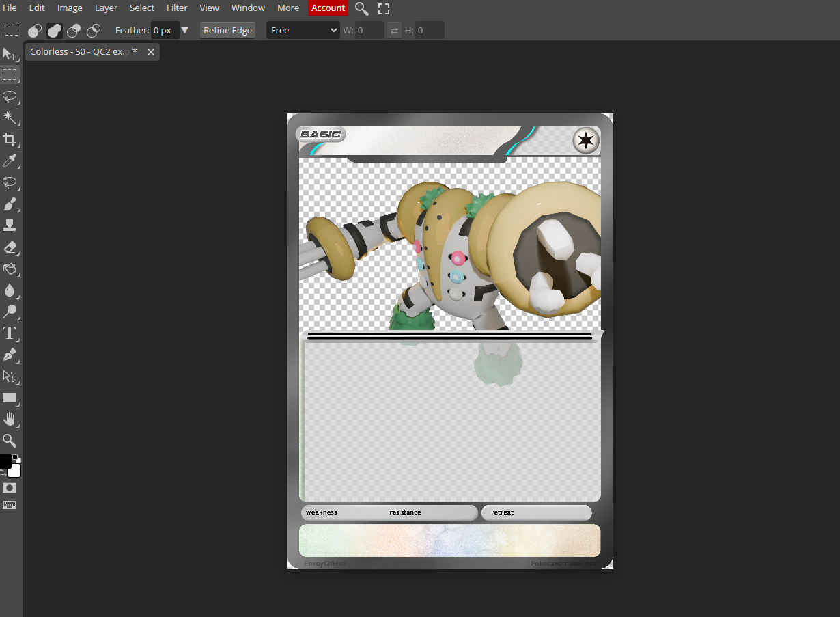Open the Filter menu

click(177, 8)
